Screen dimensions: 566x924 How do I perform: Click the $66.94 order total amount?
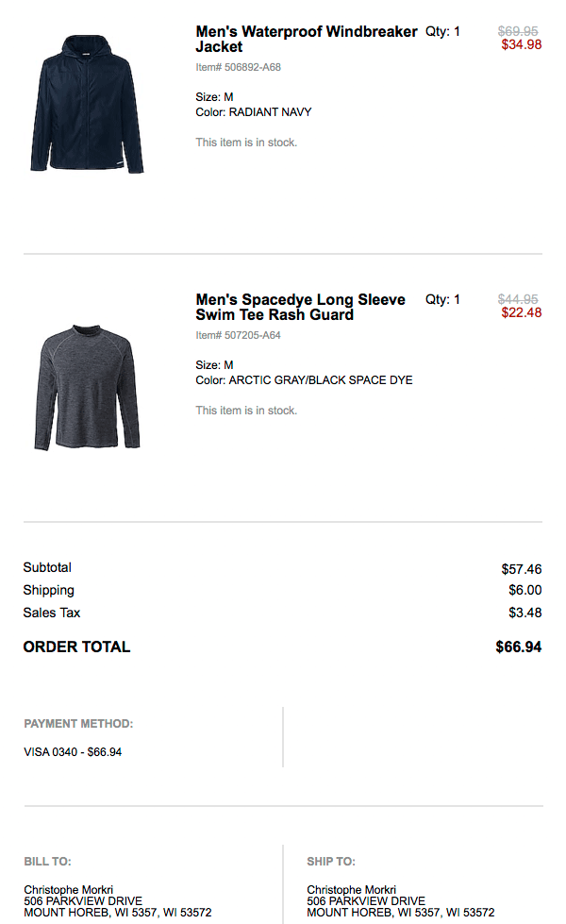[518, 647]
